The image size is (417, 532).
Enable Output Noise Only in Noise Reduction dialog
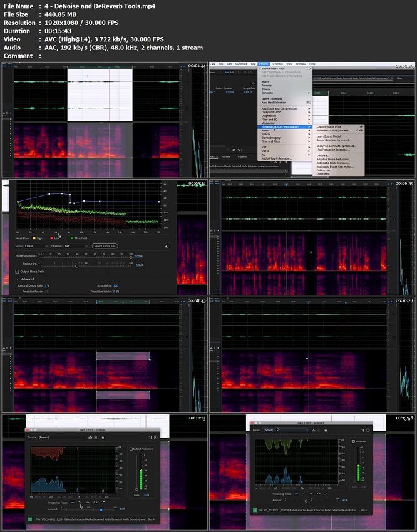point(18,272)
